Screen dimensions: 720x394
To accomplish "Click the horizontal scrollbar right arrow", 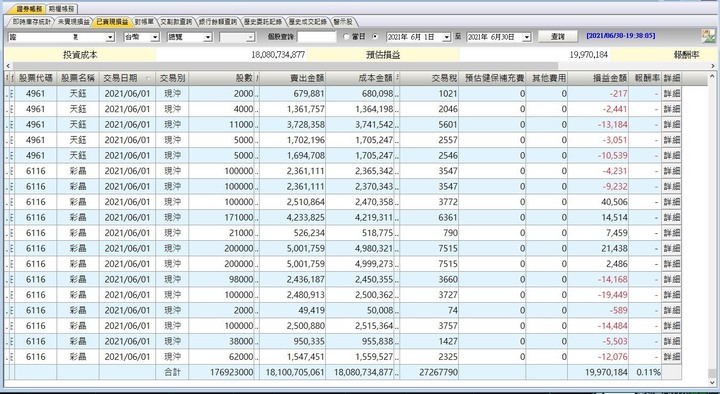I will tap(713, 66).
